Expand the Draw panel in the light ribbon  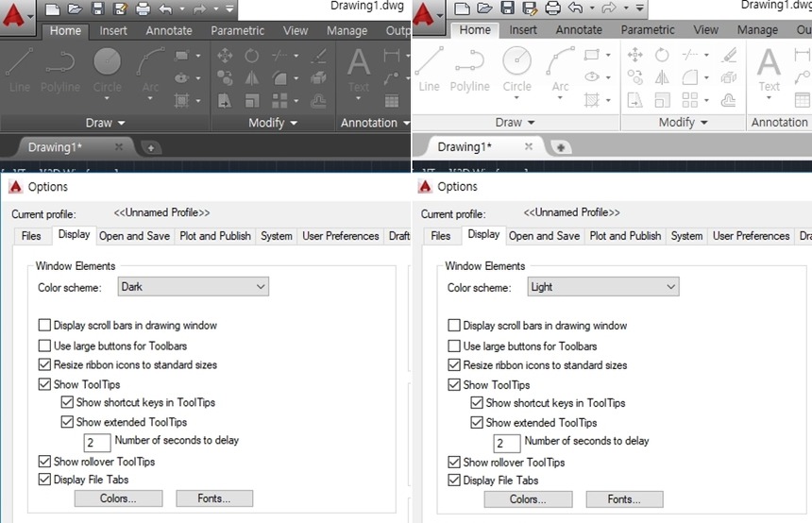515,122
